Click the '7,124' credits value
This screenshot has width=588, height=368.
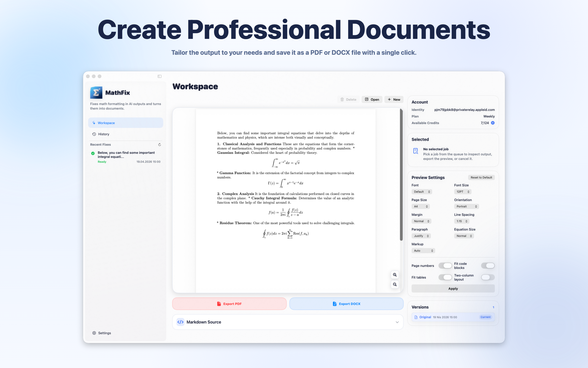pos(484,123)
